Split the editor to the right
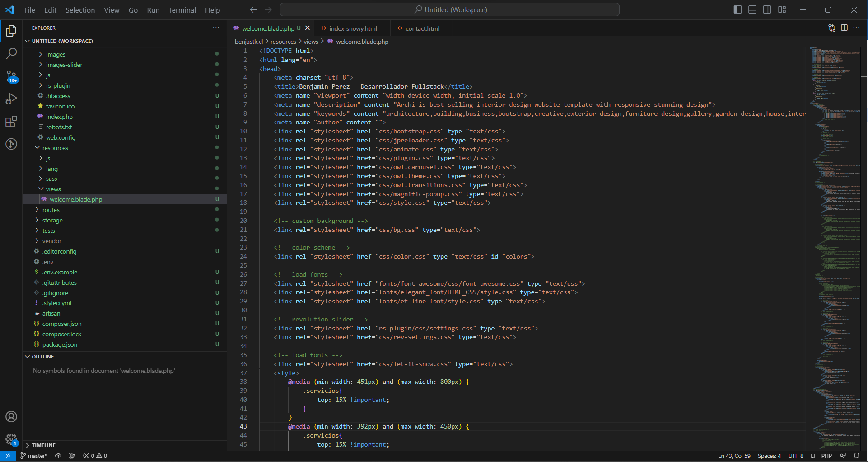 coord(844,28)
